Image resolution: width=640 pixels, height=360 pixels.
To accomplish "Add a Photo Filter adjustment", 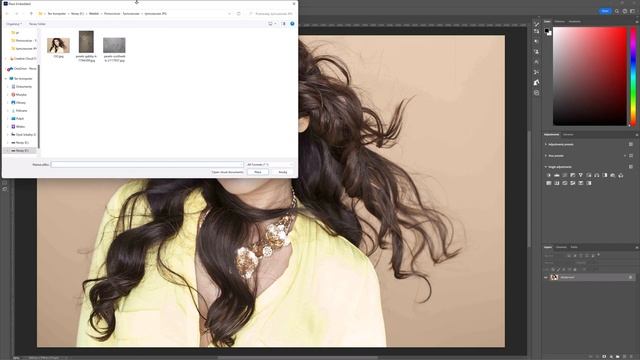I will pos(613,175).
